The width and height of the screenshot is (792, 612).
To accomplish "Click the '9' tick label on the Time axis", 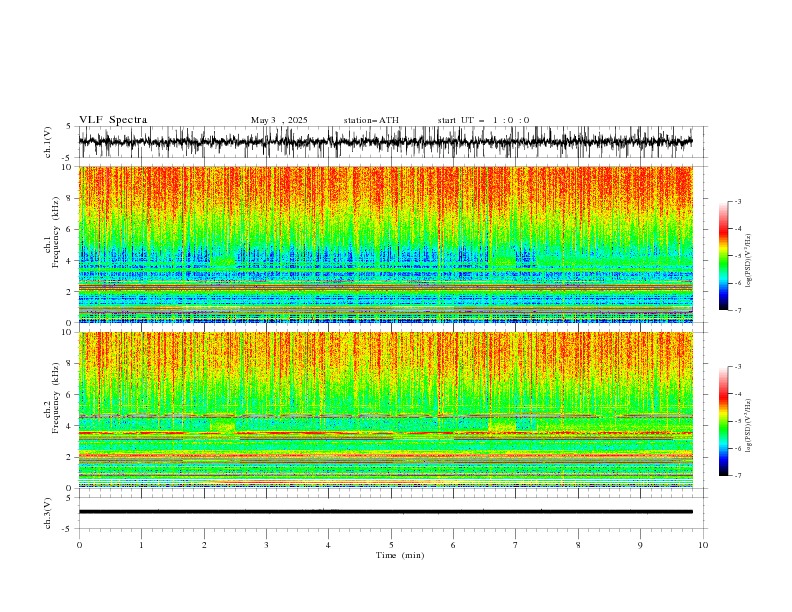I will point(640,545).
